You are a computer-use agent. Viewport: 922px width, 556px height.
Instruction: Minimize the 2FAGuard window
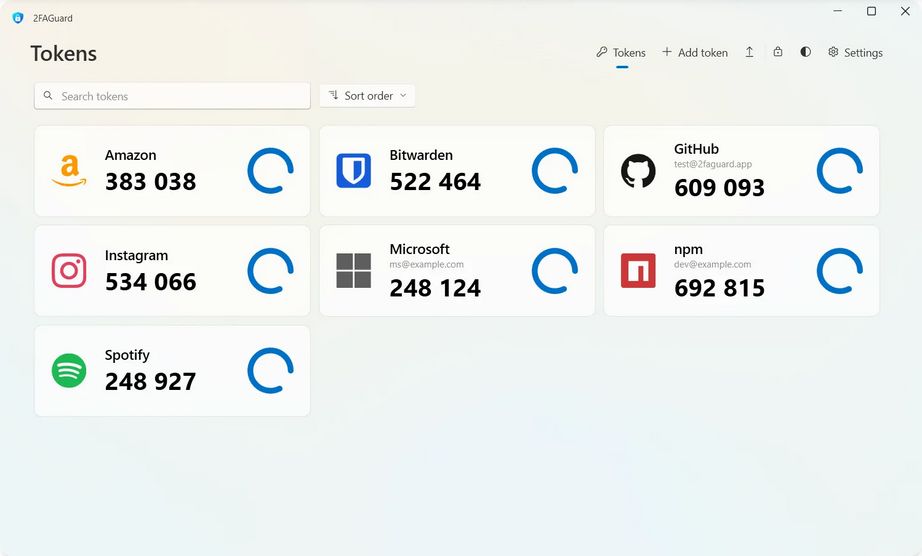(838, 11)
